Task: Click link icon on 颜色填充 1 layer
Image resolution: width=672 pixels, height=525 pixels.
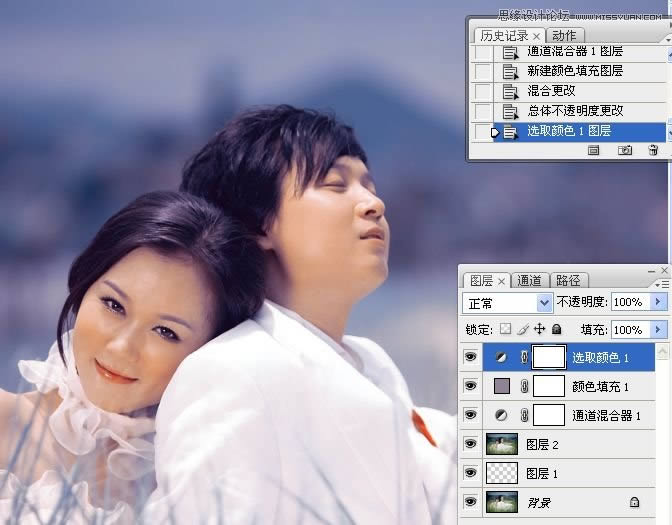Action: (x=525, y=386)
